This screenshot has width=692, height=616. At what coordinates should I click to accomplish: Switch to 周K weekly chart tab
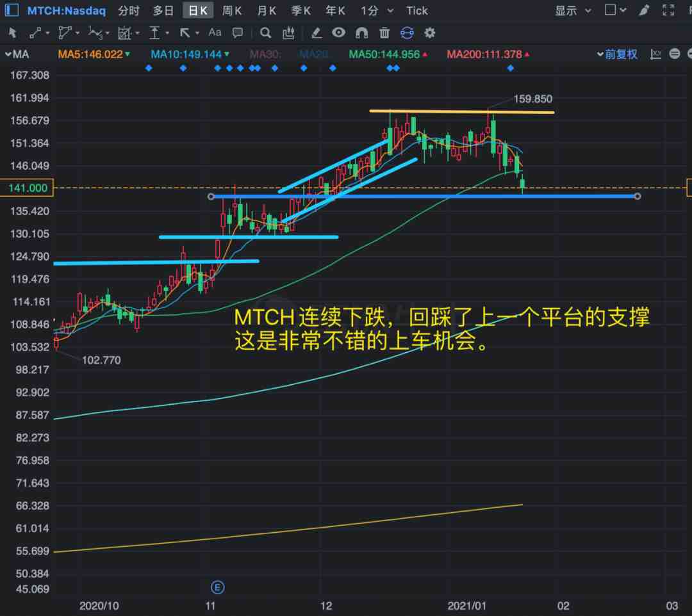coord(232,11)
